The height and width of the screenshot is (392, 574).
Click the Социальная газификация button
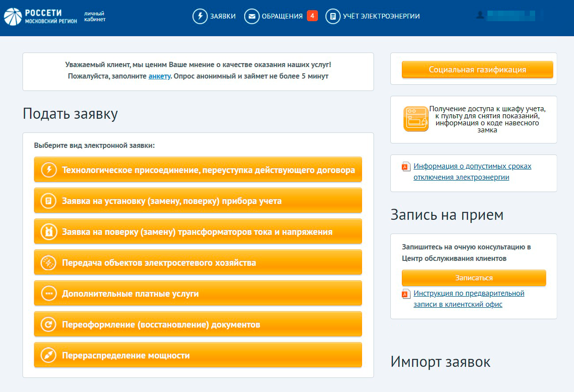point(477,70)
